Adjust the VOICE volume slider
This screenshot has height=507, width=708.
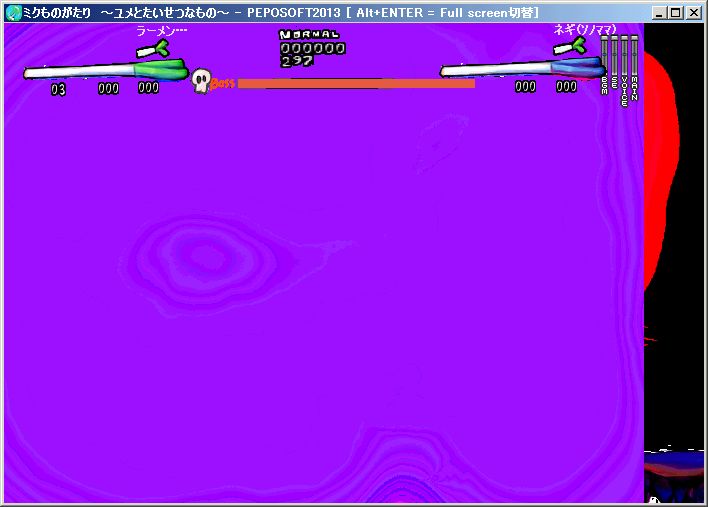click(624, 55)
